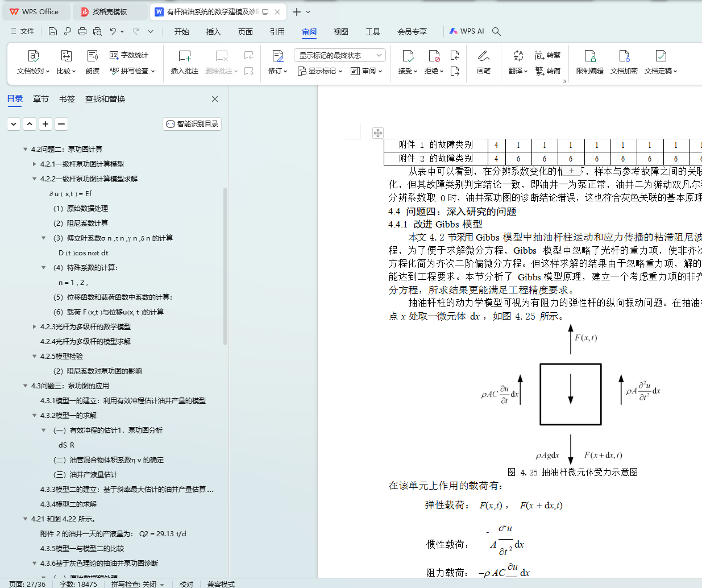Click the monitor icon on the document tab
Viewport: 702px width, 588px height.
pos(265,12)
